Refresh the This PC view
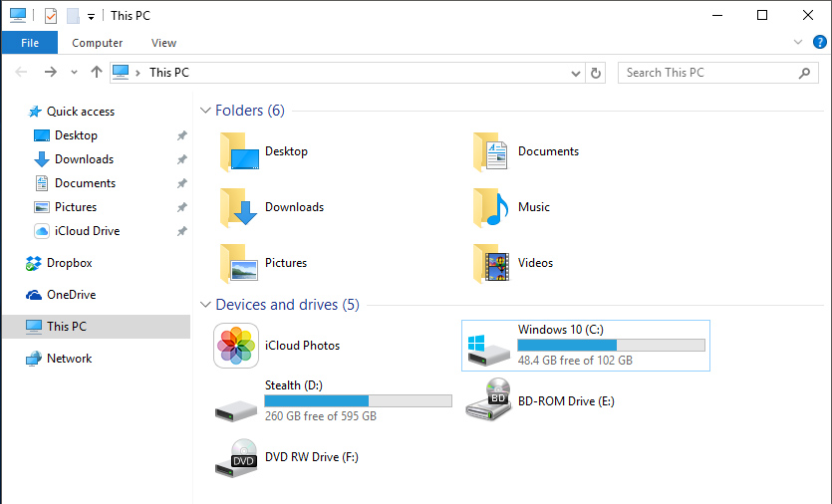This screenshot has height=504, width=832. coord(595,73)
